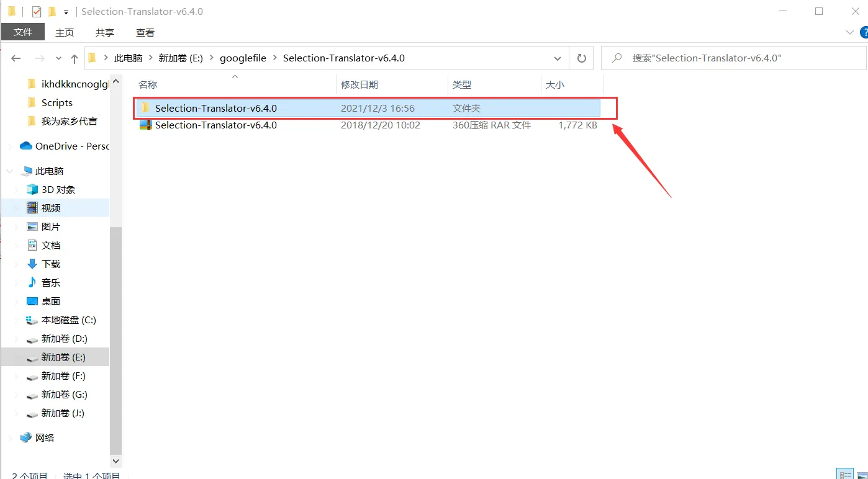Viewport: 868px width, 479px height.
Task: Open the 我为家乡代言 folder in the sidebar
Action: (69, 121)
